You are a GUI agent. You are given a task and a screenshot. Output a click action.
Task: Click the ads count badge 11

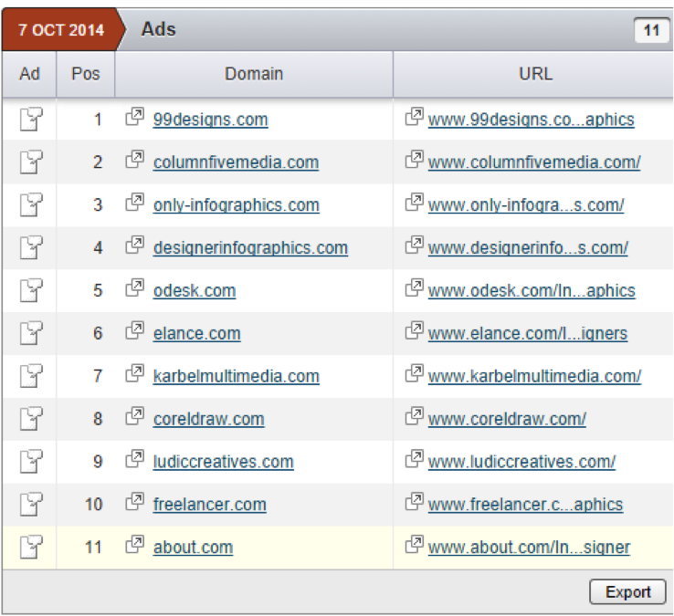(651, 30)
